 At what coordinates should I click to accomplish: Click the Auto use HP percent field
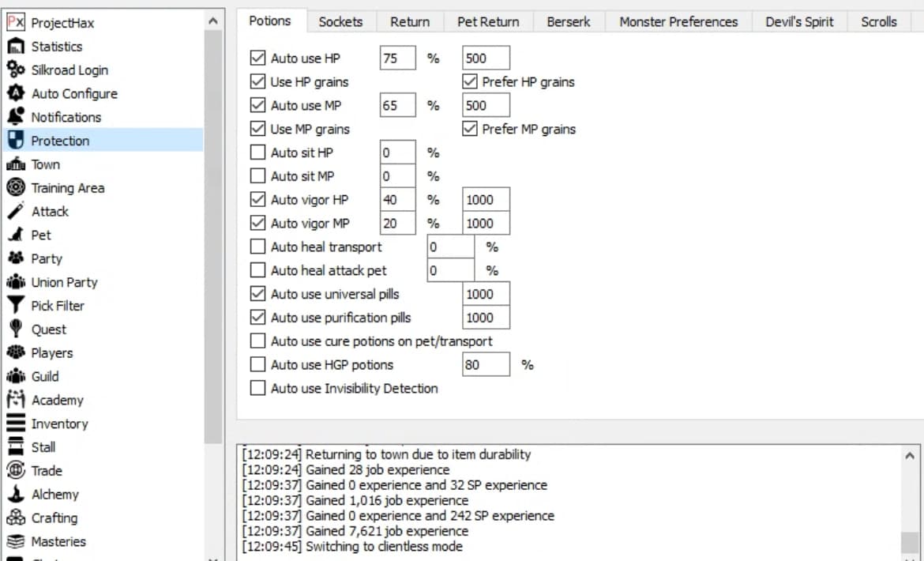[397, 58]
